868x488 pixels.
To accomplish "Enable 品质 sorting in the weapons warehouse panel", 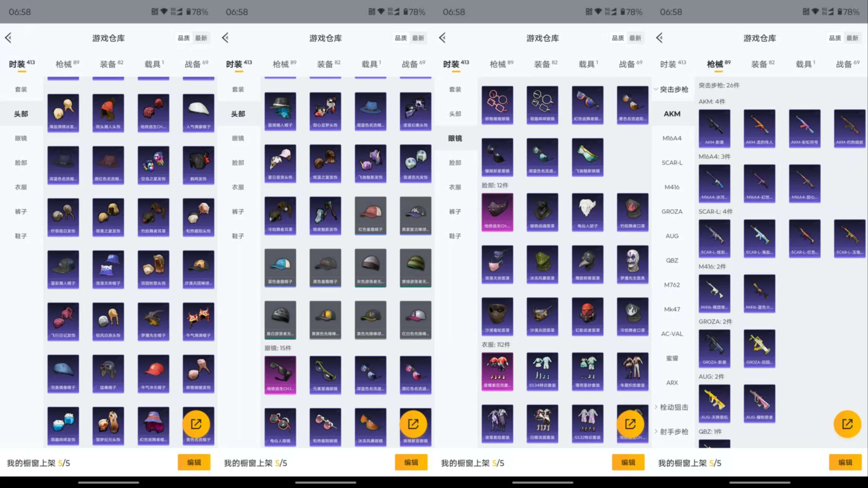I will (x=834, y=38).
